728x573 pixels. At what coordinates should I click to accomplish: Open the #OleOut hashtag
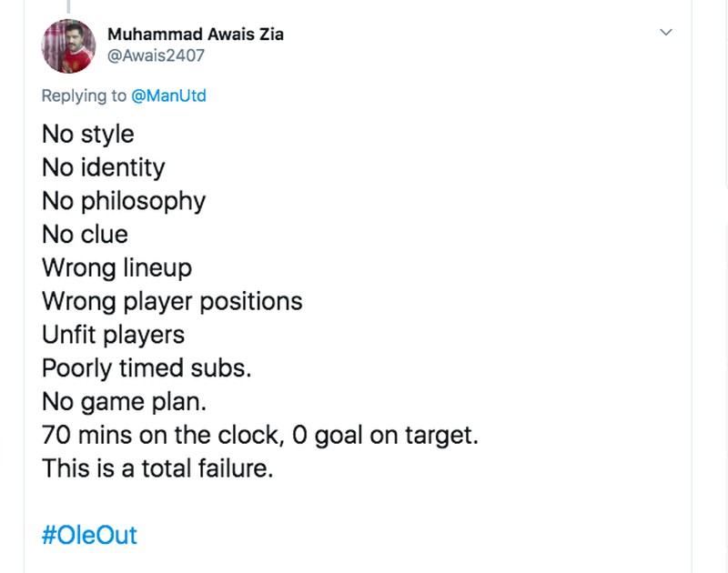pos(89,534)
